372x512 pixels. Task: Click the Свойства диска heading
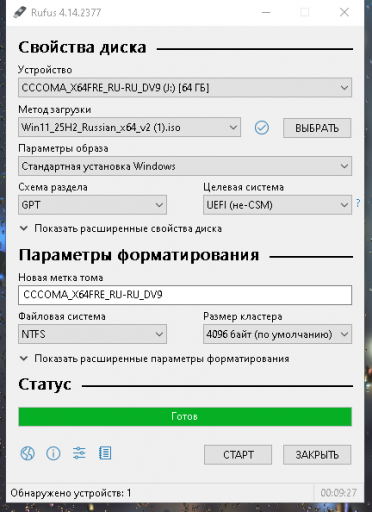(x=82, y=47)
